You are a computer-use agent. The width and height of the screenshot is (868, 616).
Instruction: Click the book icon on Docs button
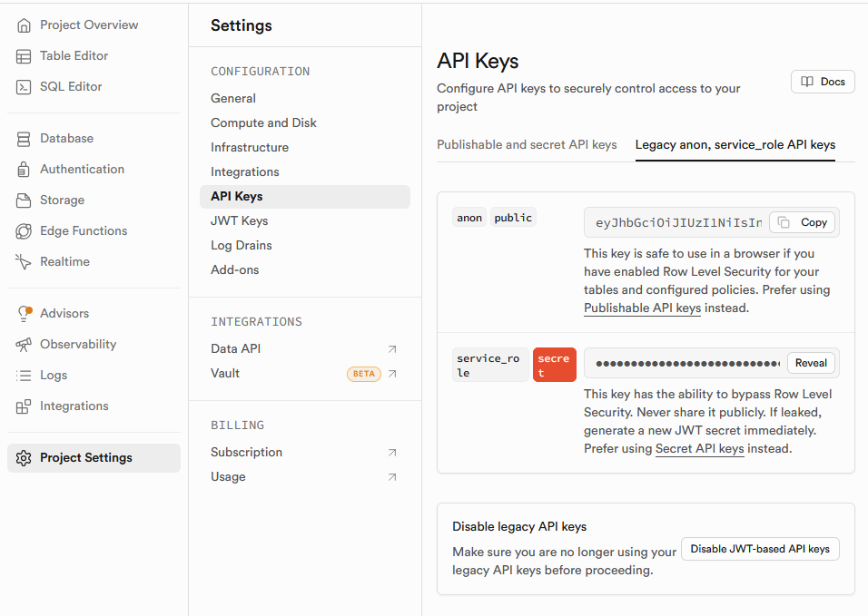pos(807,82)
